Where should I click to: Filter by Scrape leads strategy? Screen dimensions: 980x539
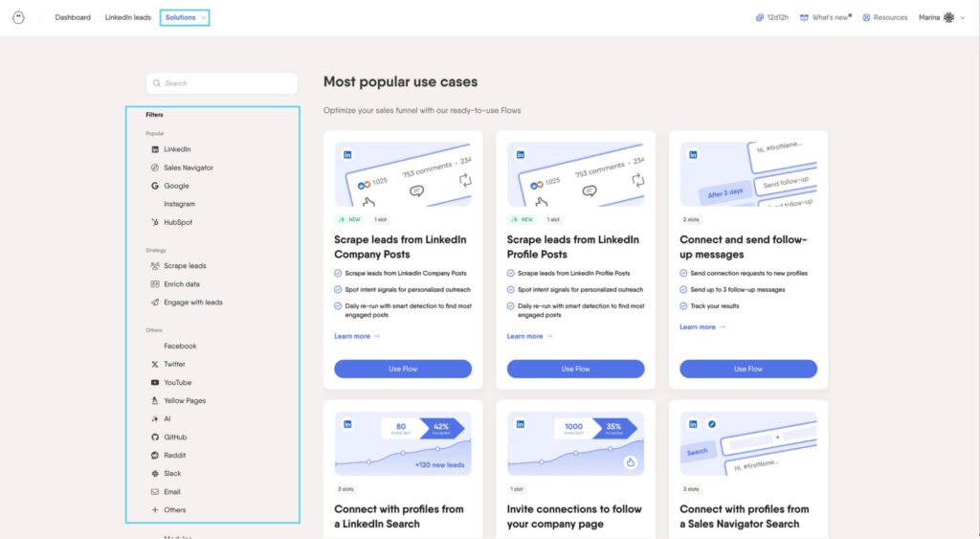pyautogui.click(x=184, y=266)
